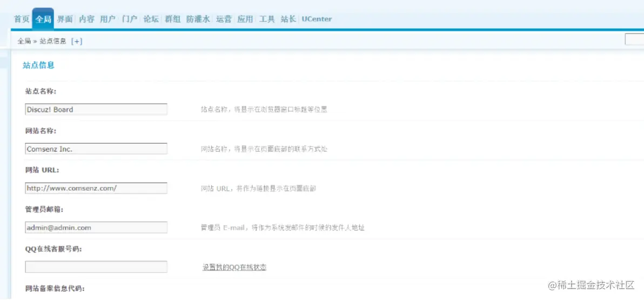Click the 管理员邮箱 input field
This screenshot has height=300, width=644.
pos(96,227)
